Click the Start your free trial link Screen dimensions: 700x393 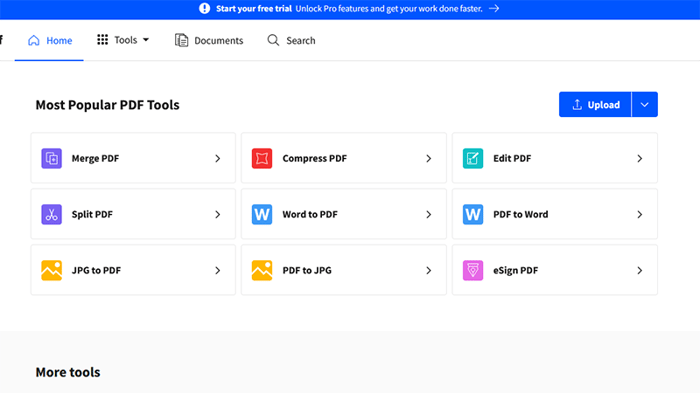pyautogui.click(x=254, y=8)
